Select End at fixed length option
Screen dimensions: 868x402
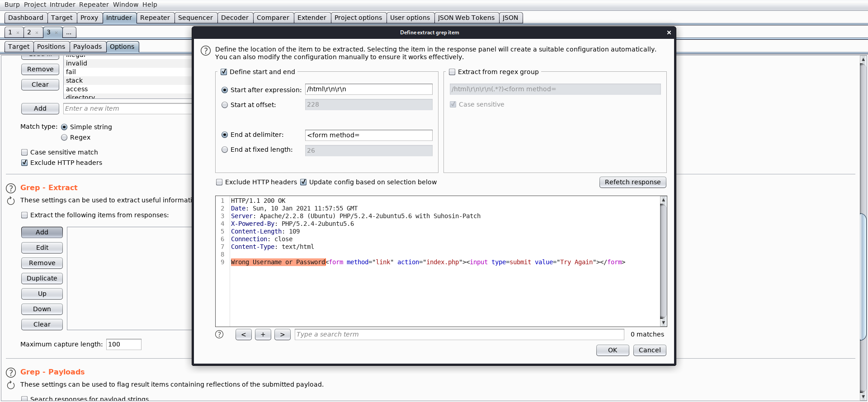[x=225, y=150]
